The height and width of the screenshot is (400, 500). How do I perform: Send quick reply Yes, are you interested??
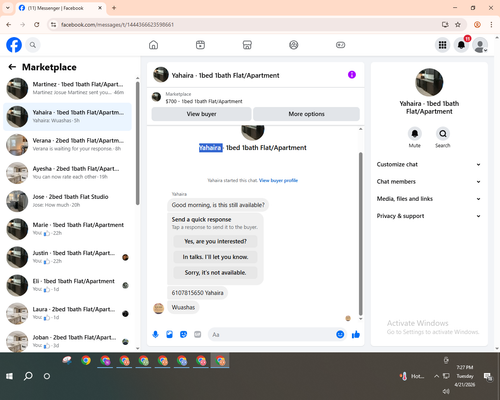[x=215, y=241]
